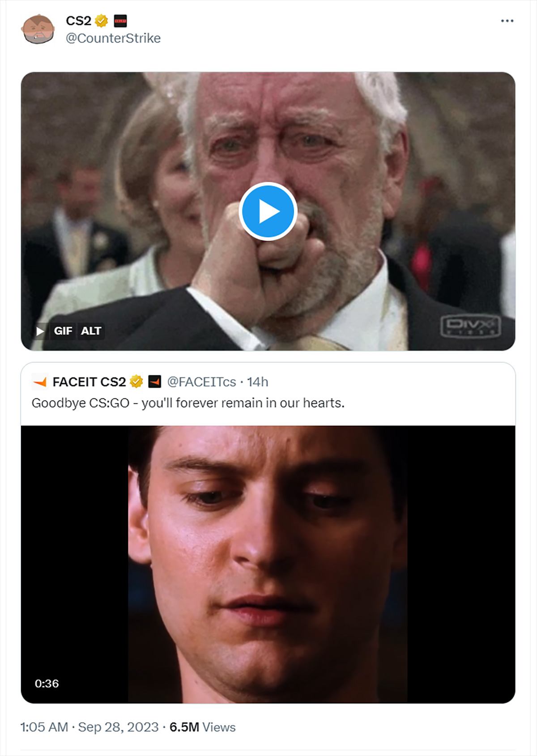
Task: Open the @CounterStrike handle link
Action: pos(113,38)
